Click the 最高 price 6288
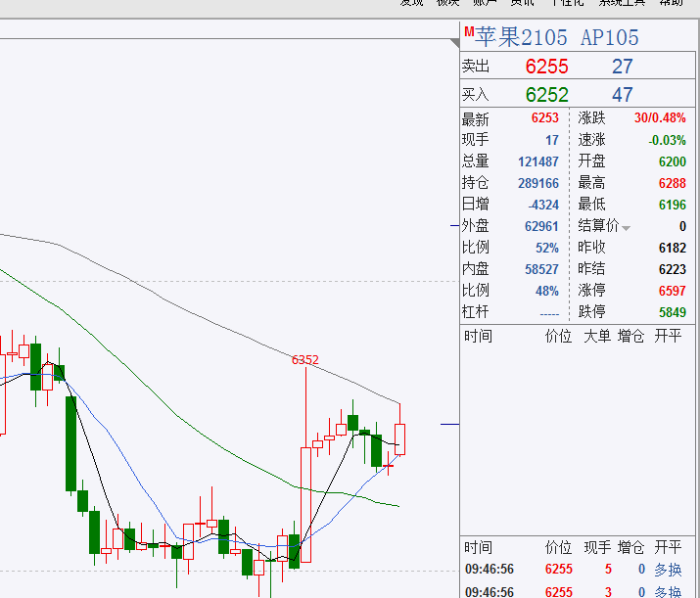This screenshot has height=598, width=700. pyautogui.click(x=672, y=183)
